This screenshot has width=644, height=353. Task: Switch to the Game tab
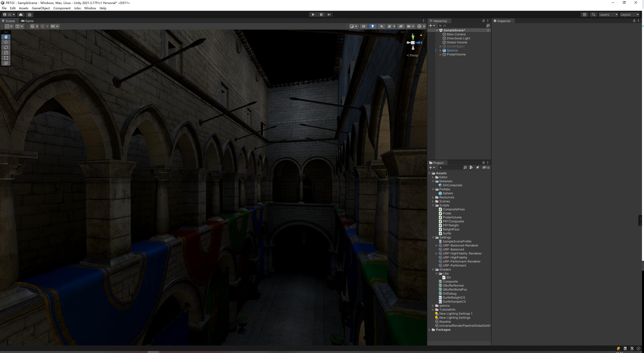(x=27, y=21)
